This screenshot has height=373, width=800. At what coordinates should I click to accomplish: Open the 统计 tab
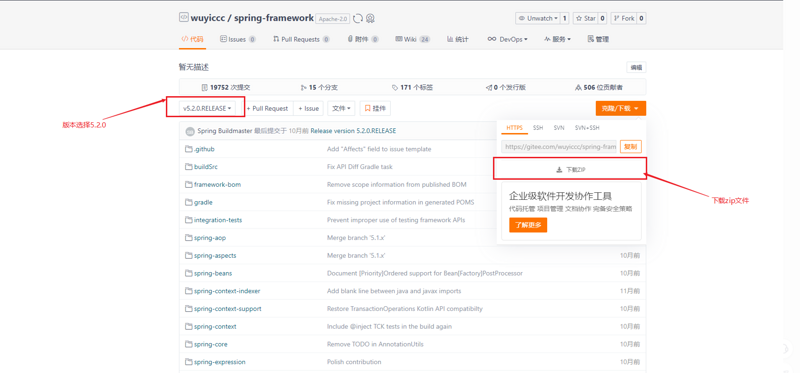click(458, 39)
